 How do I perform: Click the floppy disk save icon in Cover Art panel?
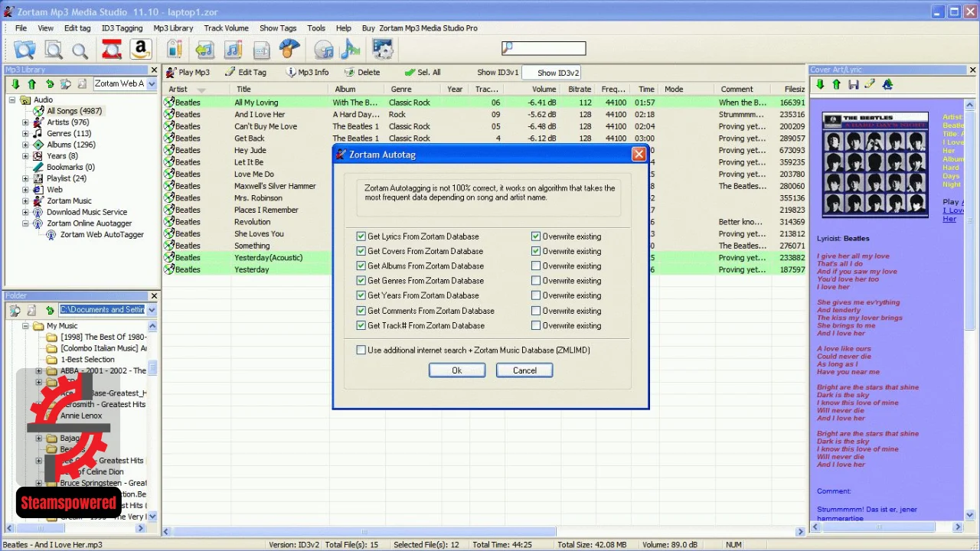[x=854, y=84]
